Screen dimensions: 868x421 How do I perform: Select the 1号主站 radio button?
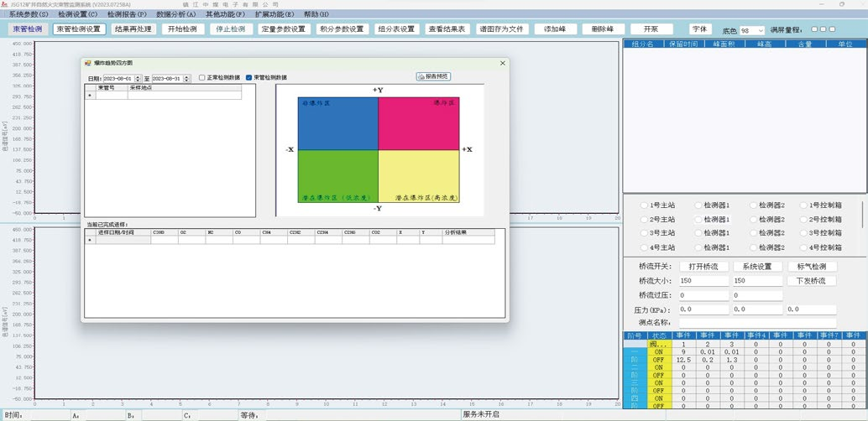pyautogui.click(x=645, y=205)
